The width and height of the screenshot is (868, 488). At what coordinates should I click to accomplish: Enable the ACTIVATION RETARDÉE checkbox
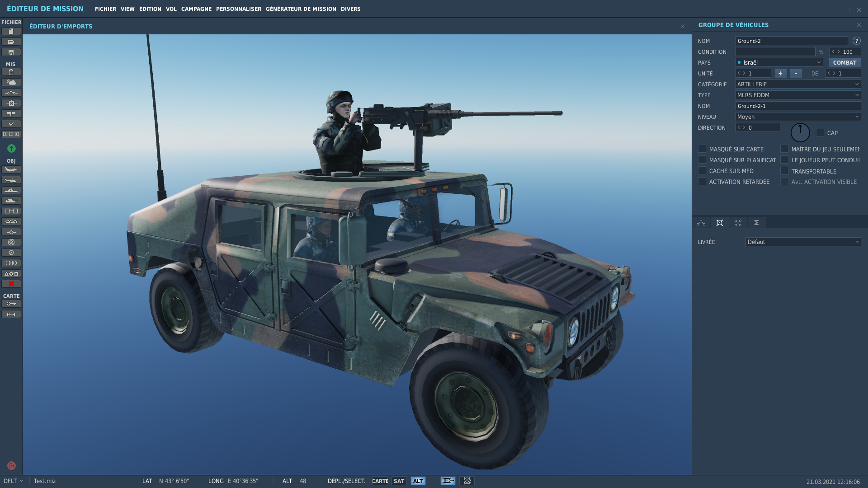pyautogui.click(x=702, y=181)
